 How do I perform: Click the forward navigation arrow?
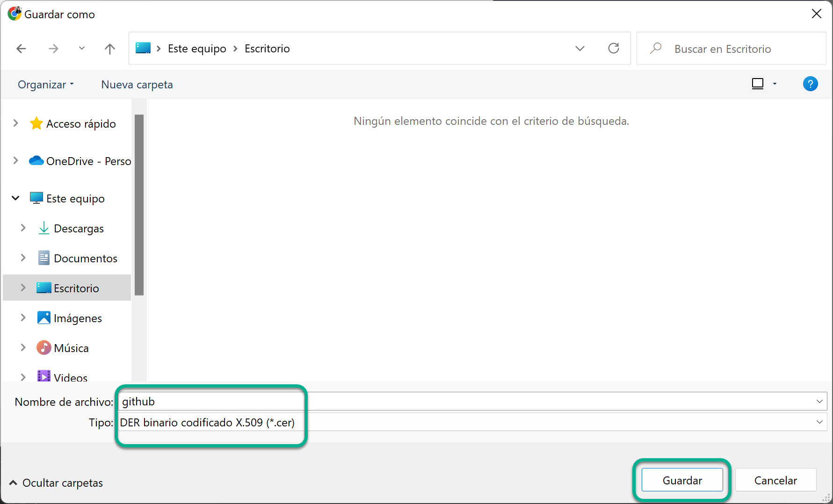[54, 49]
